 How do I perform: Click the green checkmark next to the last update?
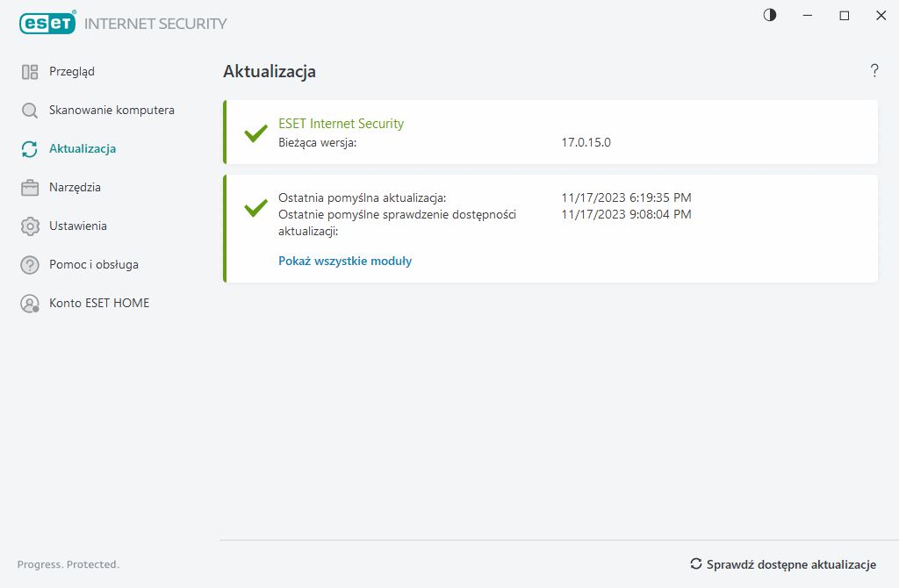coord(255,208)
